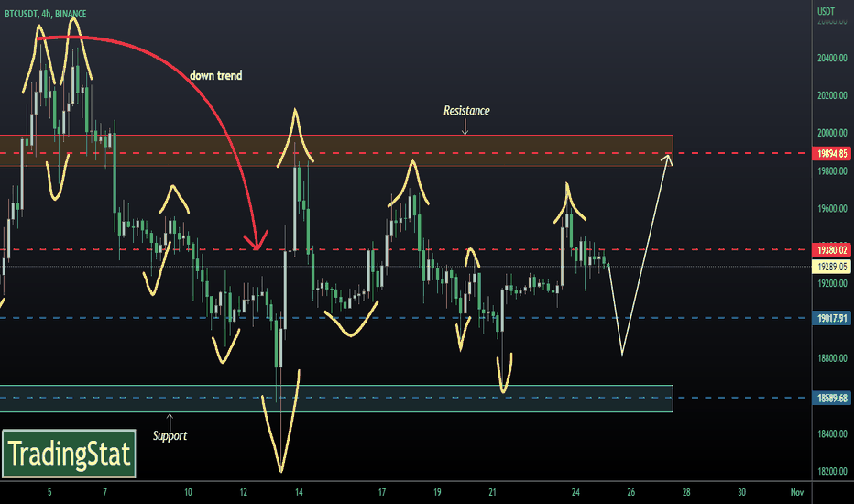The height and width of the screenshot is (504, 854).
Task: Click the 18400.00 price axis tick
Action: pyautogui.click(x=832, y=434)
